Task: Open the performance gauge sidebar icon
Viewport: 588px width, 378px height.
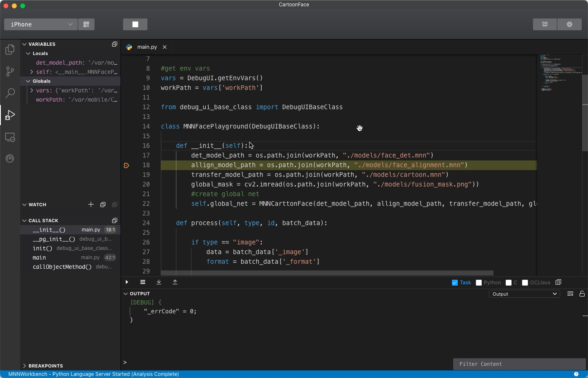Action: pos(10,158)
